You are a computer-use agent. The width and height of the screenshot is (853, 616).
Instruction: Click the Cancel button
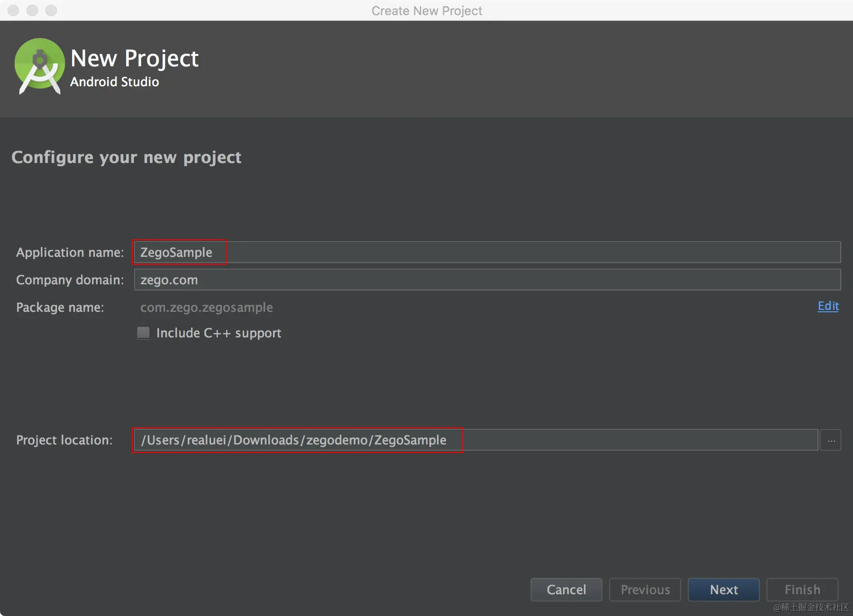(566, 589)
